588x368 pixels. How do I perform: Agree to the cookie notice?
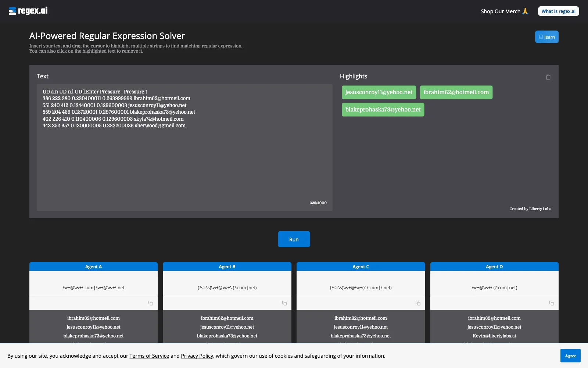570,356
